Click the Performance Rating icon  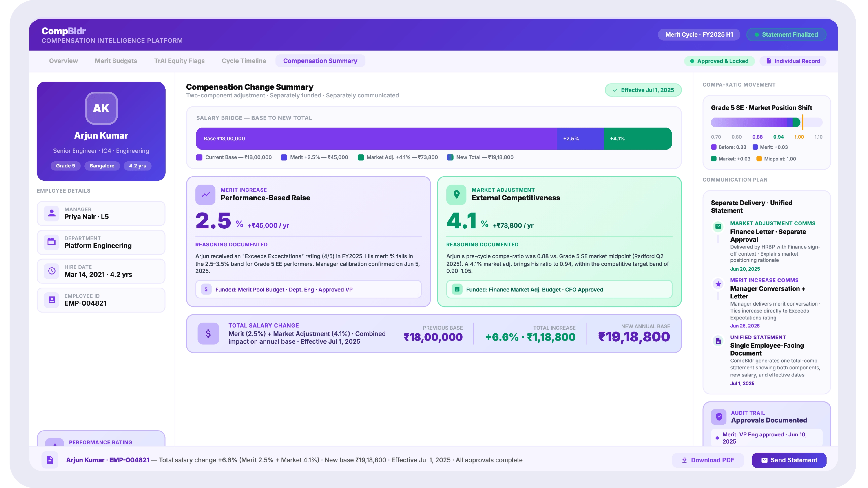click(55, 442)
